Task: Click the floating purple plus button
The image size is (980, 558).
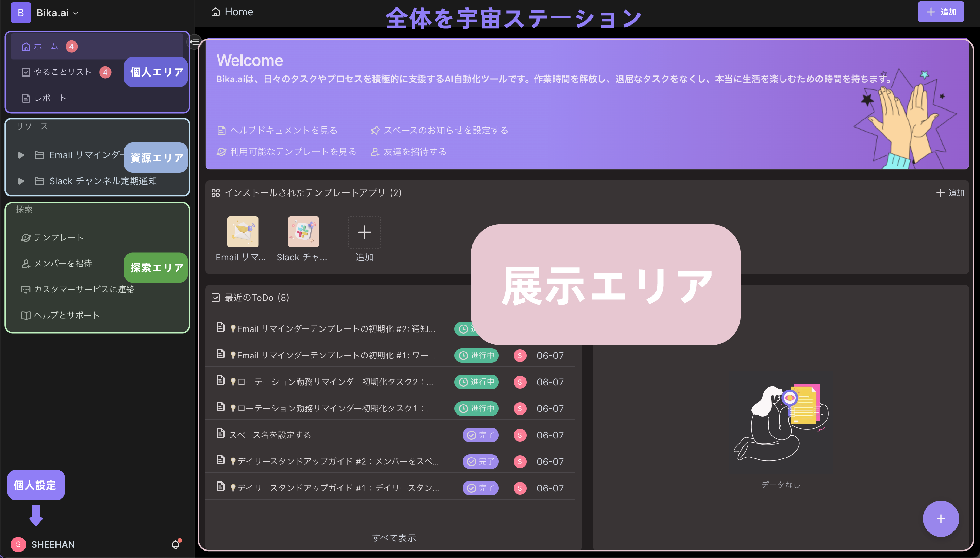Action: coord(941,519)
